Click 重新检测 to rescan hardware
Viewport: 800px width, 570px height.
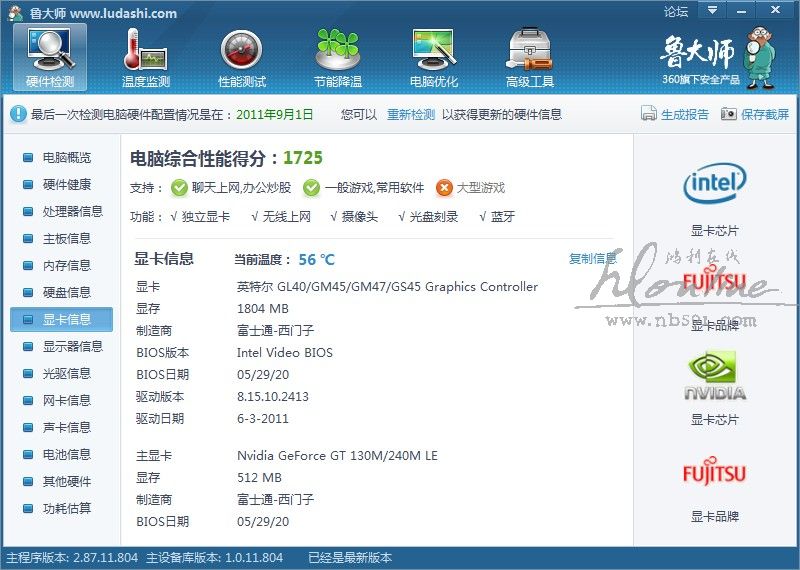tap(411, 114)
